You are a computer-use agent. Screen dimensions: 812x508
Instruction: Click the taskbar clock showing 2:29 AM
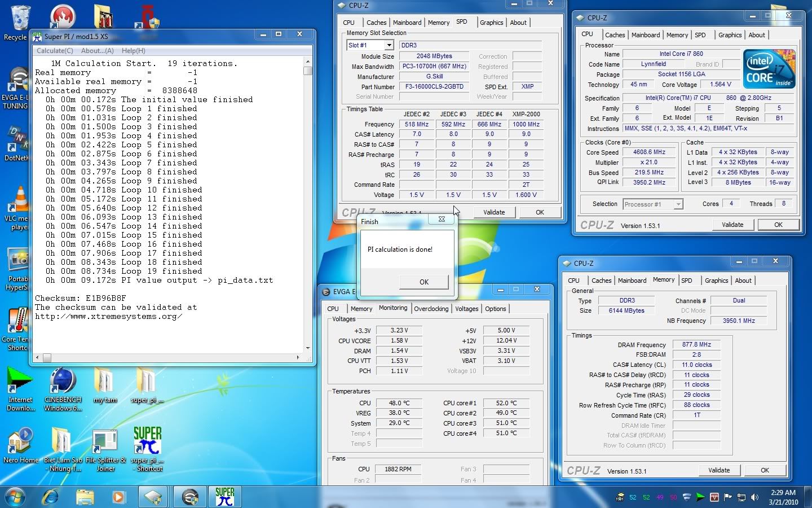[x=783, y=497]
